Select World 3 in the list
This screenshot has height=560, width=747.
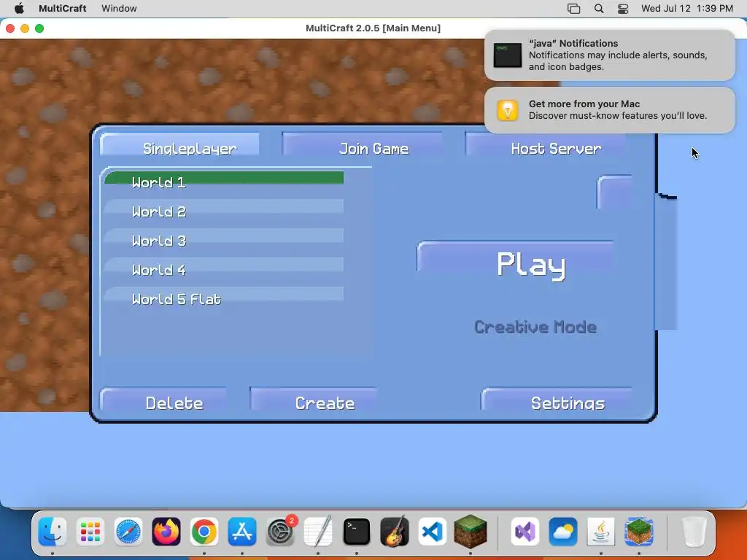click(x=223, y=238)
